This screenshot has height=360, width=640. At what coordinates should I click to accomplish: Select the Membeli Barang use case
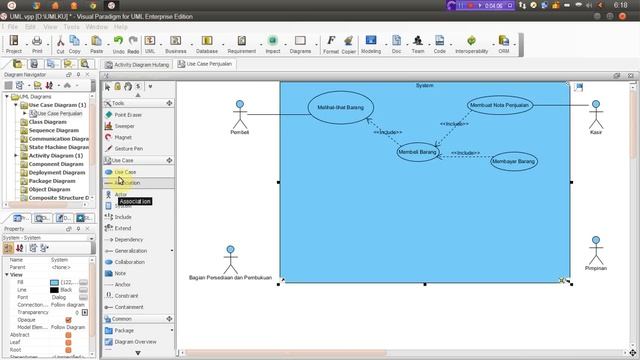(x=417, y=152)
